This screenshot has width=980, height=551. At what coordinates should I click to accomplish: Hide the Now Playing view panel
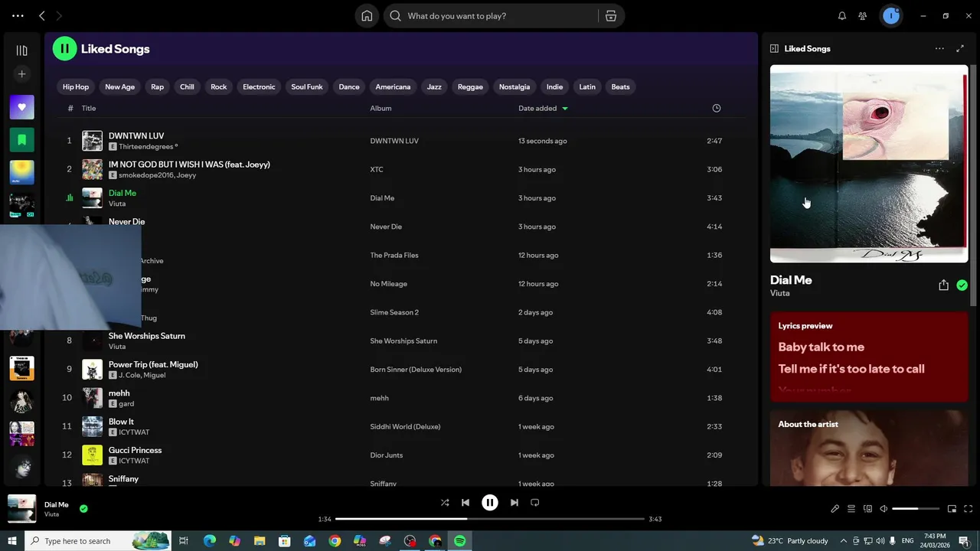pos(774,48)
